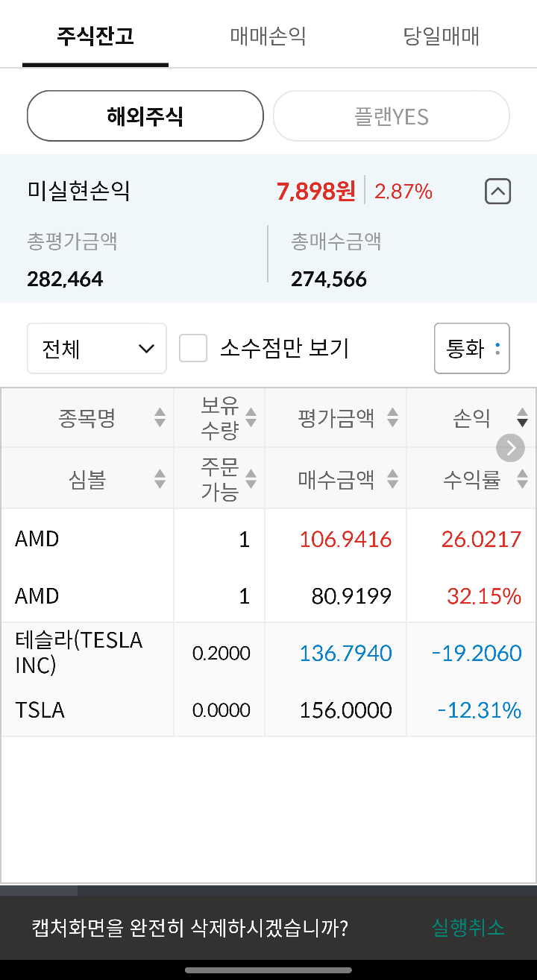The width and height of the screenshot is (537, 980).
Task: Select the 플랜YES pill button
Action: coord(392,116)
